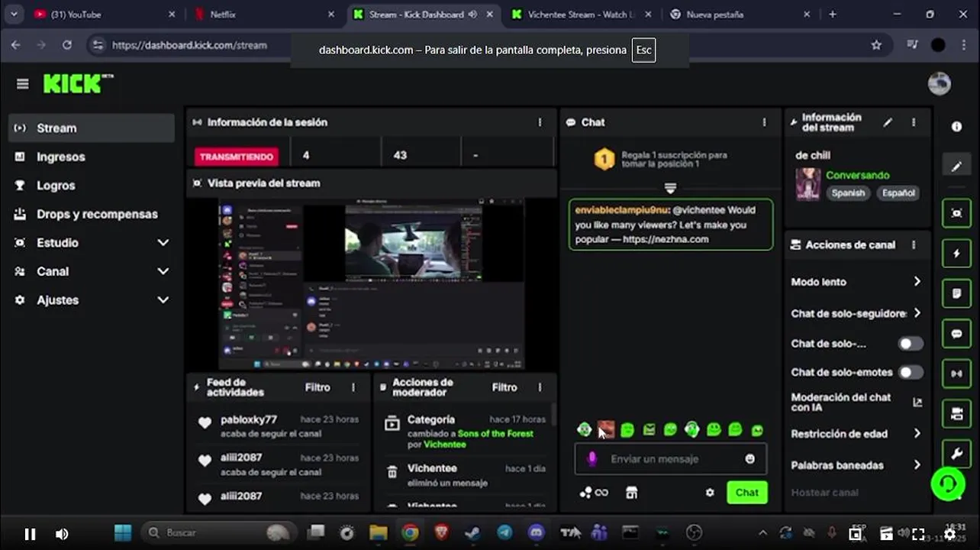980x550 pixels.
Task: Click the camera icon in right sidebar
Action: click(x=956, y=414)
